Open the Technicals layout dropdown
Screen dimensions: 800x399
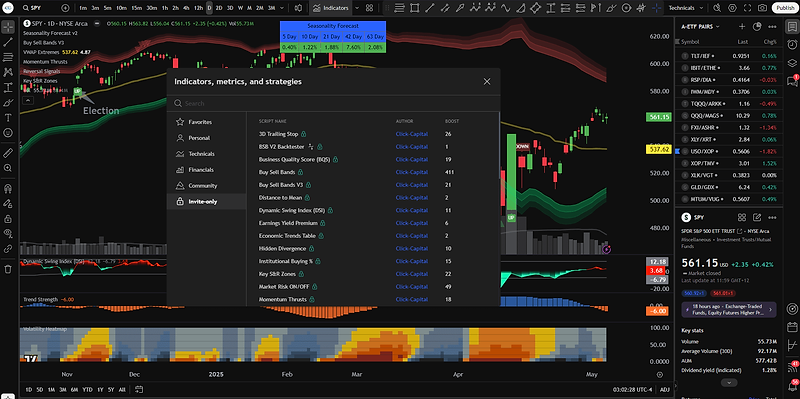tap(686, 8)
